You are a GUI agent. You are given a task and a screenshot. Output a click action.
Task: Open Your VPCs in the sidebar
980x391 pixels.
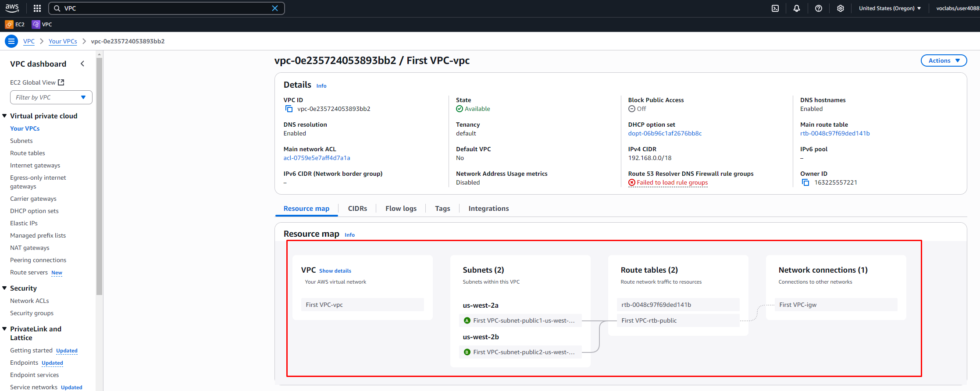pos(25,128)
